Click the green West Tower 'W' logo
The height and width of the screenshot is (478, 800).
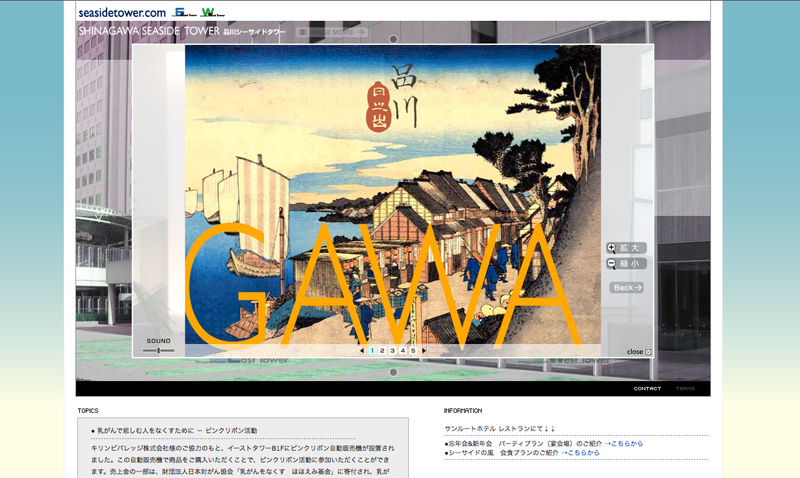pyautogui.click(x=212, y=12)
